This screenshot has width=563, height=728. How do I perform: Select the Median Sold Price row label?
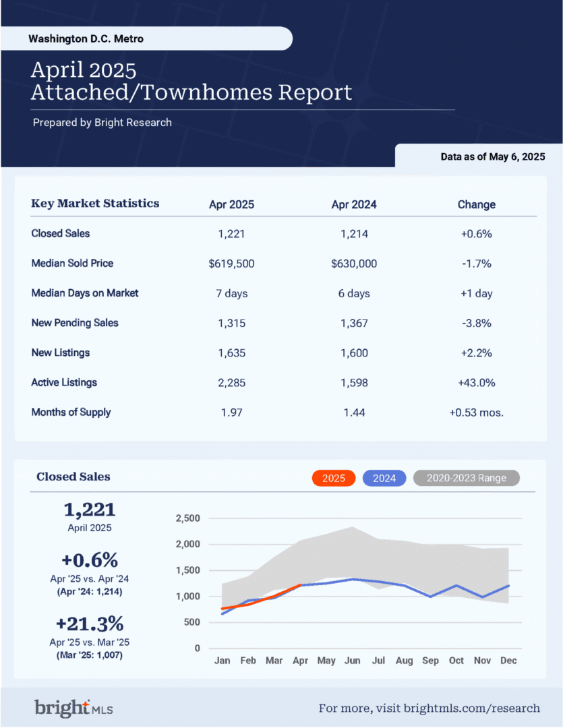pyautogui.click(x=72, y=264)
